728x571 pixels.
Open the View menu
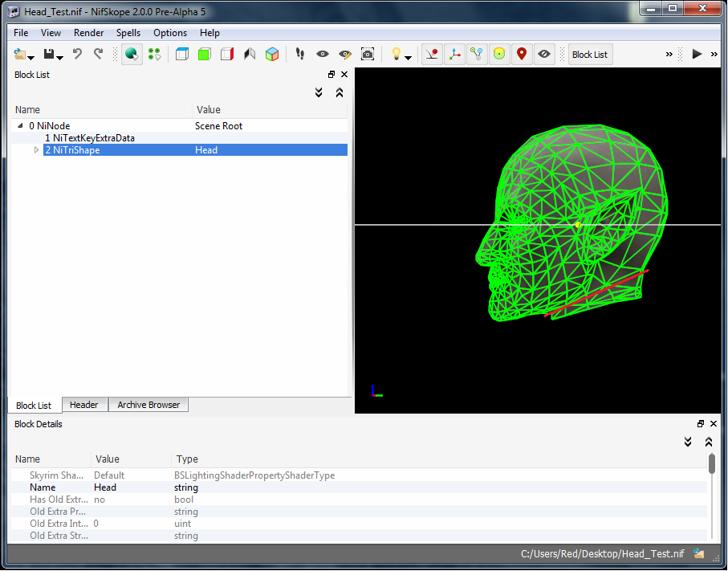tap(51, 33)
